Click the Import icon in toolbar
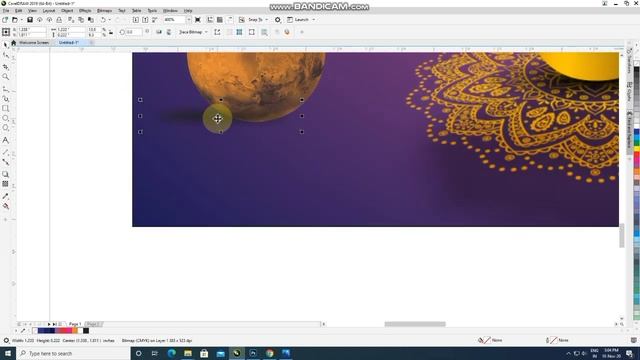The height and width of the screenshot is (360, 640). pyautogui.click(x=136, y=20)
